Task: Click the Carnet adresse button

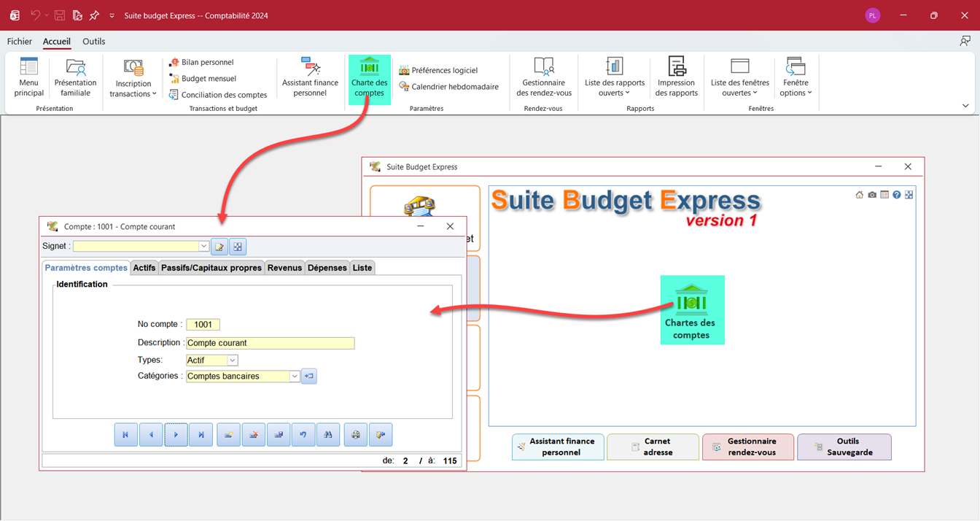Action: tap(653, 447)
